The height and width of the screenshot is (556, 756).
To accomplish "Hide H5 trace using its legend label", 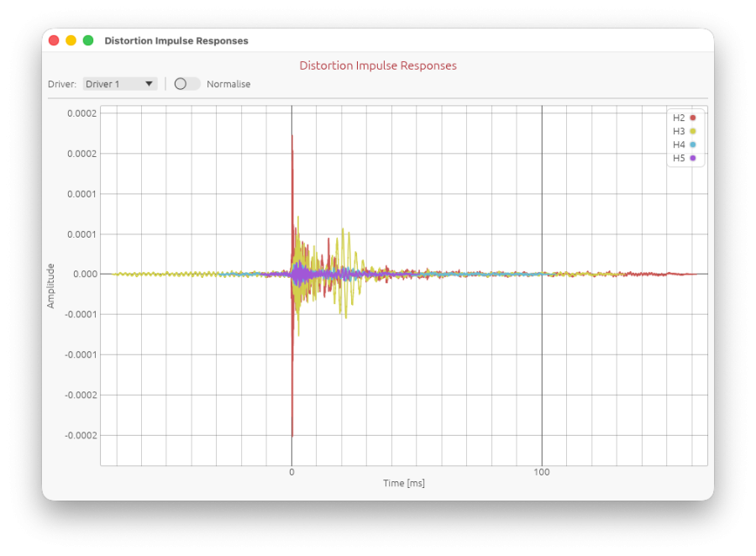I will click(x=679, y=158).
